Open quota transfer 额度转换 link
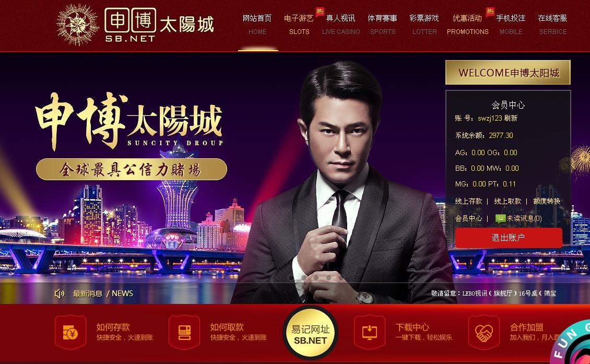This screenshot has height=364, width=590. tap(547, 202)
